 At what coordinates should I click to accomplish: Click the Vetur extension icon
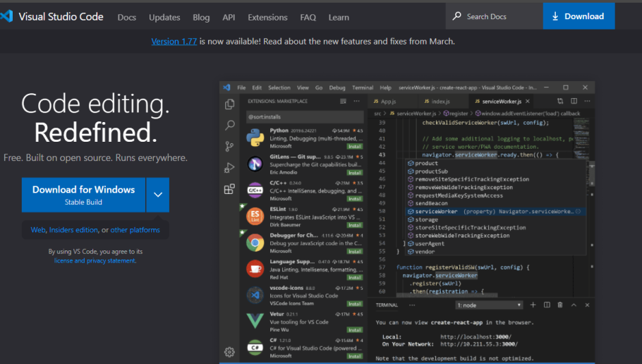point(255,321)
